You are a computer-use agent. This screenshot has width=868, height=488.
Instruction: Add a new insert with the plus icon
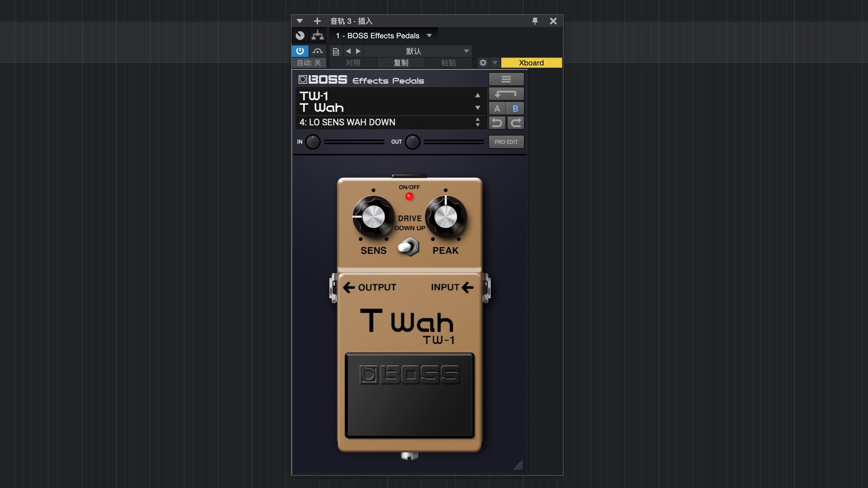[317, 21]
